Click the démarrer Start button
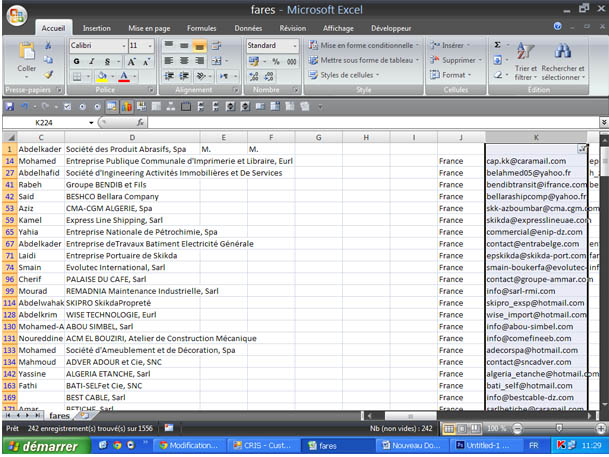 46,446
